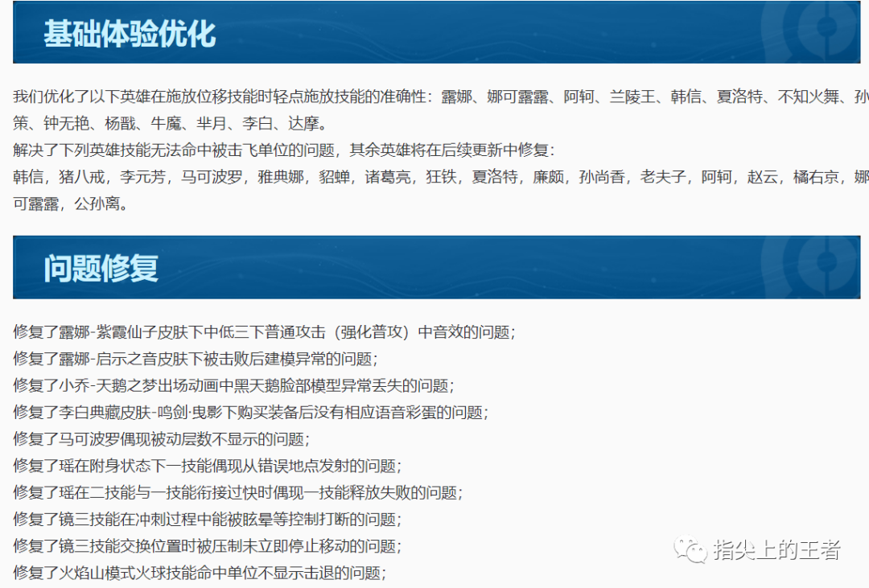Click the fix note about 马可波罗 被动层数
Screen dimensions: 869x588
[x=162, y=439]
